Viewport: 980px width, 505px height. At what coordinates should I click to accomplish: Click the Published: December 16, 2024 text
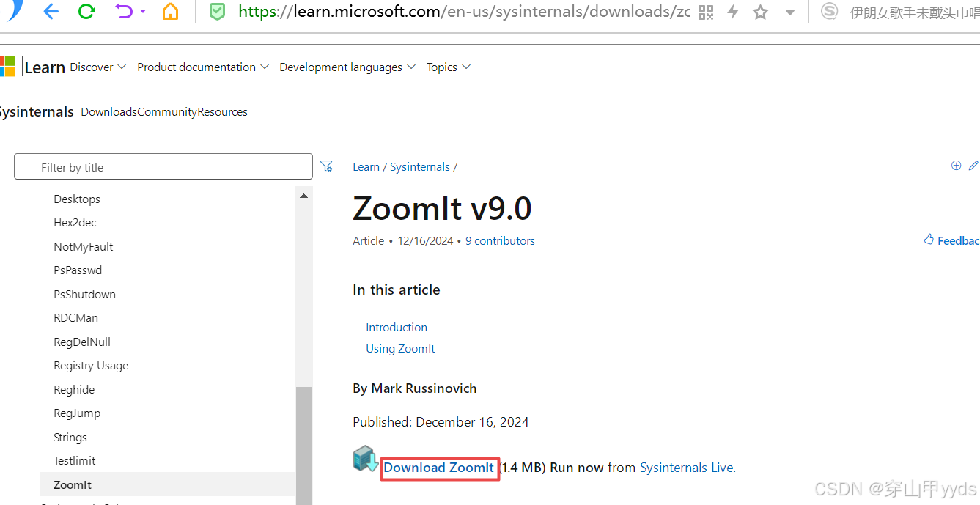441,421
